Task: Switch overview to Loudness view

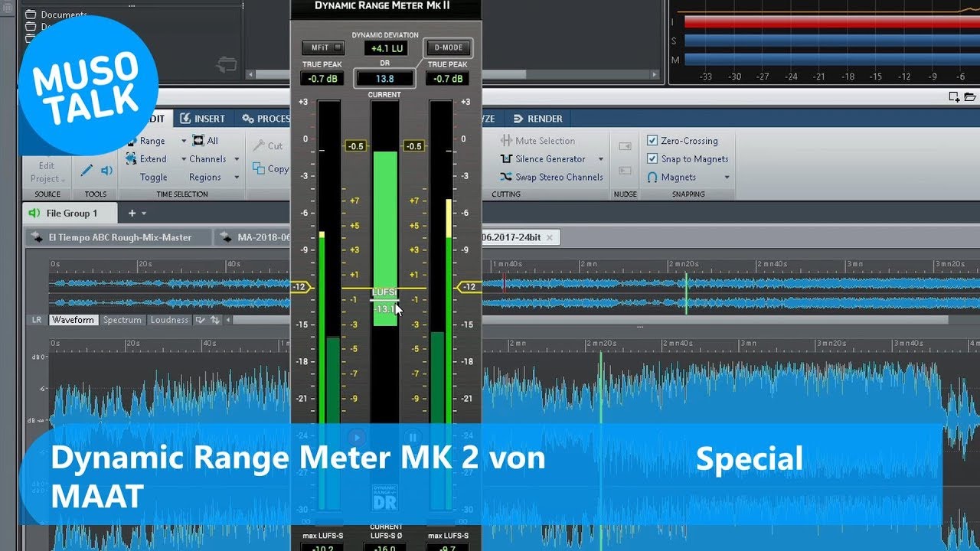Action: pos(169,320)
